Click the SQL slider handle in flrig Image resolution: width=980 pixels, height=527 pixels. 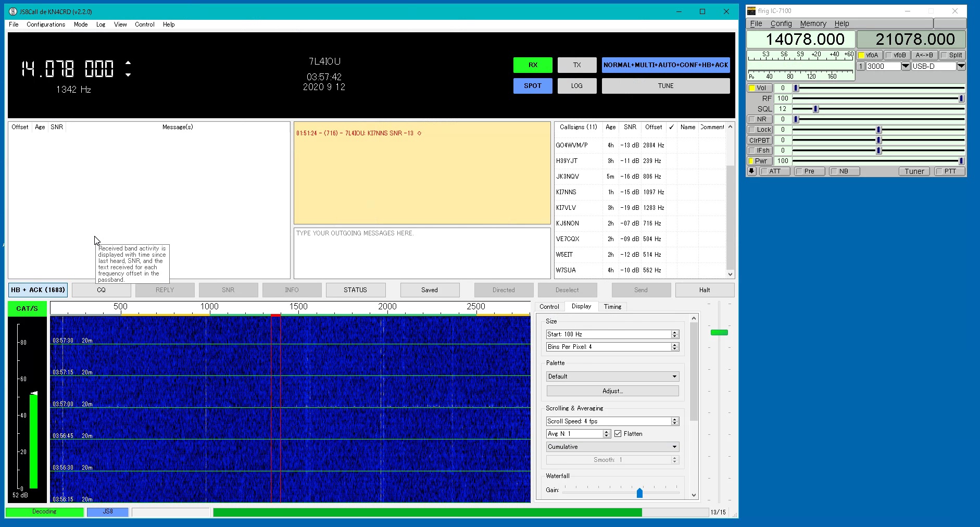point(816,109)
